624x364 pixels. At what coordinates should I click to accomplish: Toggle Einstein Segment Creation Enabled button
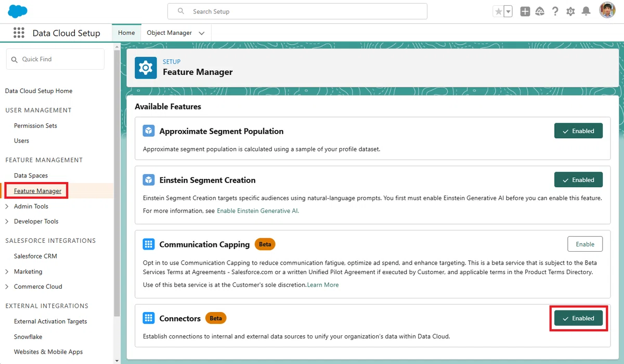(578, 180)
